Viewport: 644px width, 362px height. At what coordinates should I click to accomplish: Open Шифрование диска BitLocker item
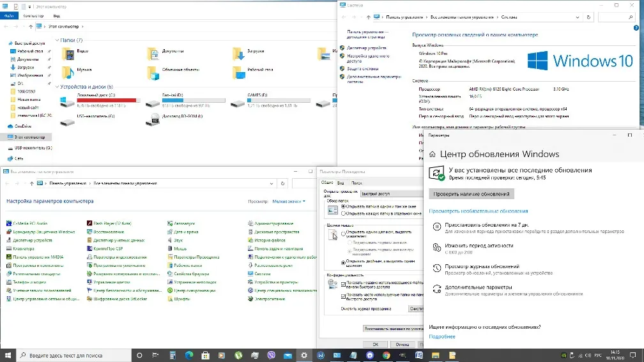coord(117,299)
